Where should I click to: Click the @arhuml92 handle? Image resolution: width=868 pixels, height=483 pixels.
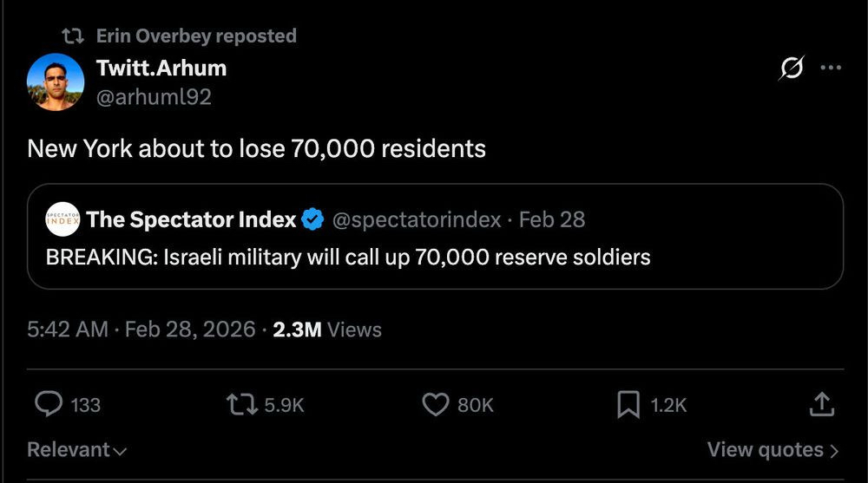pyautogui.click(x=154, y=96)
